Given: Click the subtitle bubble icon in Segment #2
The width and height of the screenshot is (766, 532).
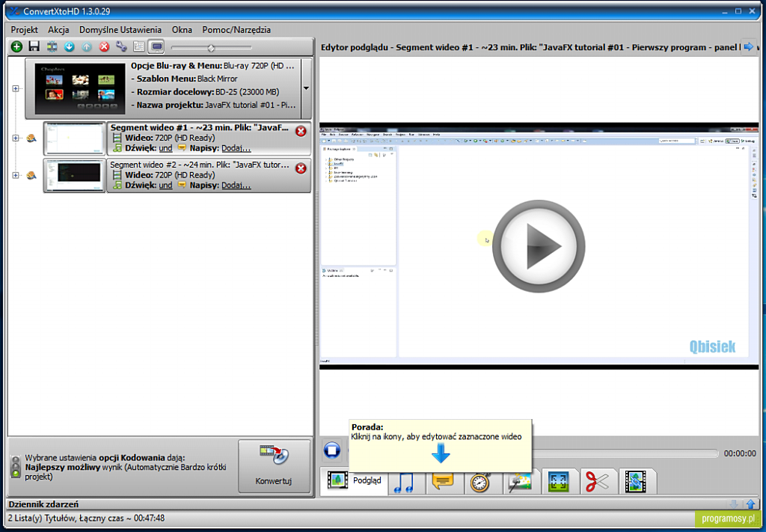Looking at the screenshot, I should [x=182, y=185].
